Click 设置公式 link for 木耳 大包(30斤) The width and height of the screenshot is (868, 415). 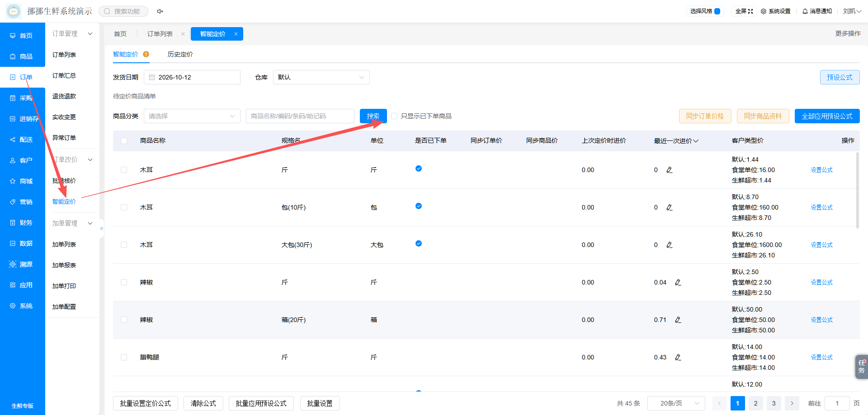[821, 245]
